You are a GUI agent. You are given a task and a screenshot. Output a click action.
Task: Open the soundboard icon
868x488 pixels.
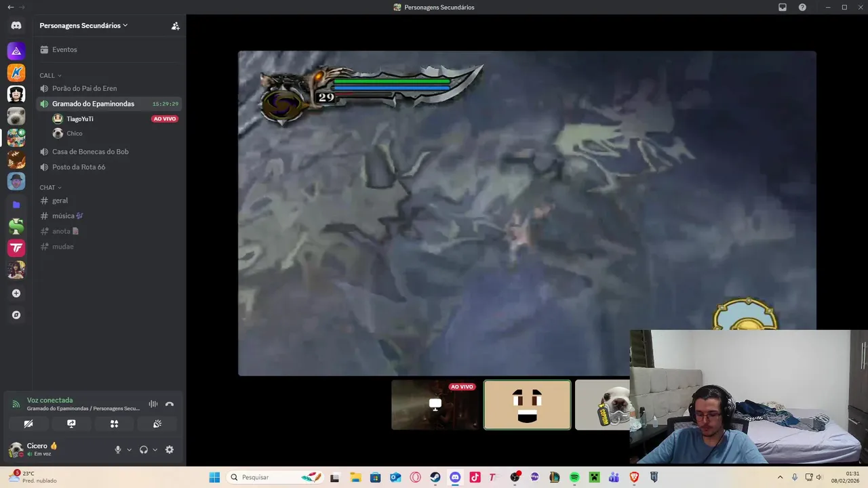(157, 424)
